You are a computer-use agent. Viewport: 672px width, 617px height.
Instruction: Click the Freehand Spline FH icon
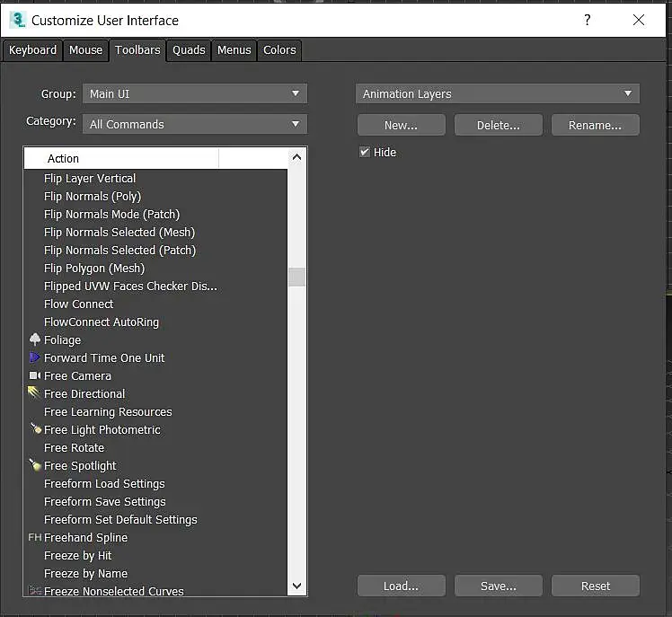tap(35, 537)
